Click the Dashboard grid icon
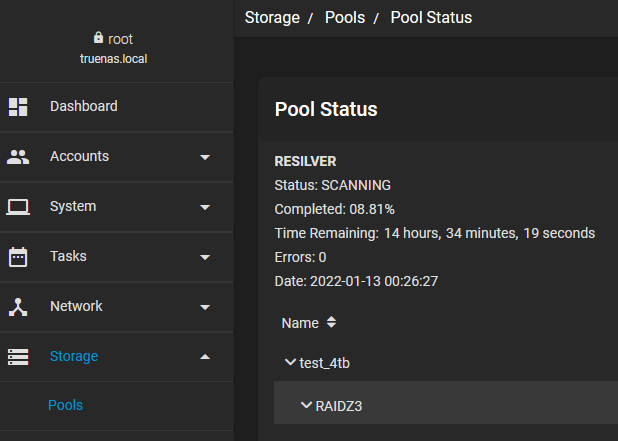The height and width of the screenshot is (441, 618). tap(18, 107)
